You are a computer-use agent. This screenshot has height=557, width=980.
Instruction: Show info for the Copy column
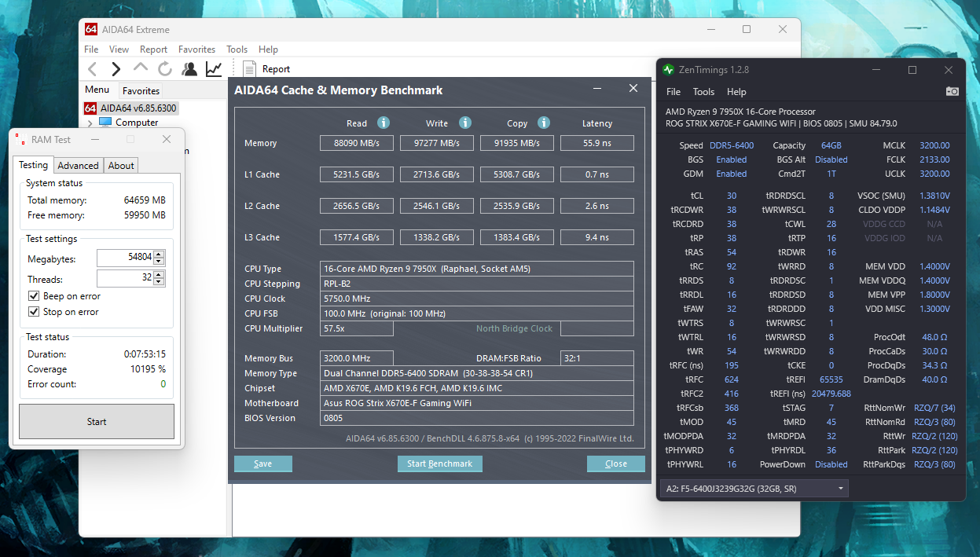544,123
